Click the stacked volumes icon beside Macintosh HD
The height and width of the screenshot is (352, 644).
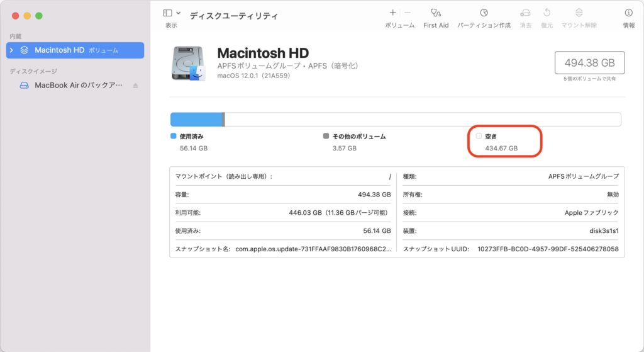point(25,50)
